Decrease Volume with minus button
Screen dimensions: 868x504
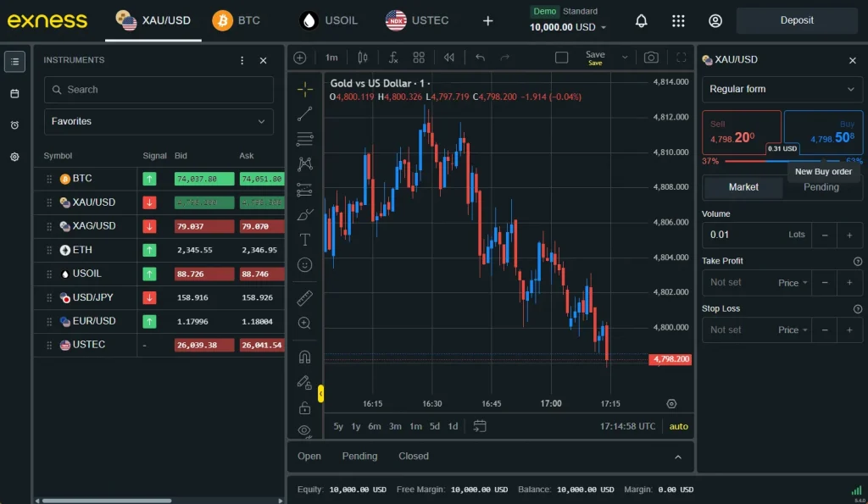click(825, 235)
